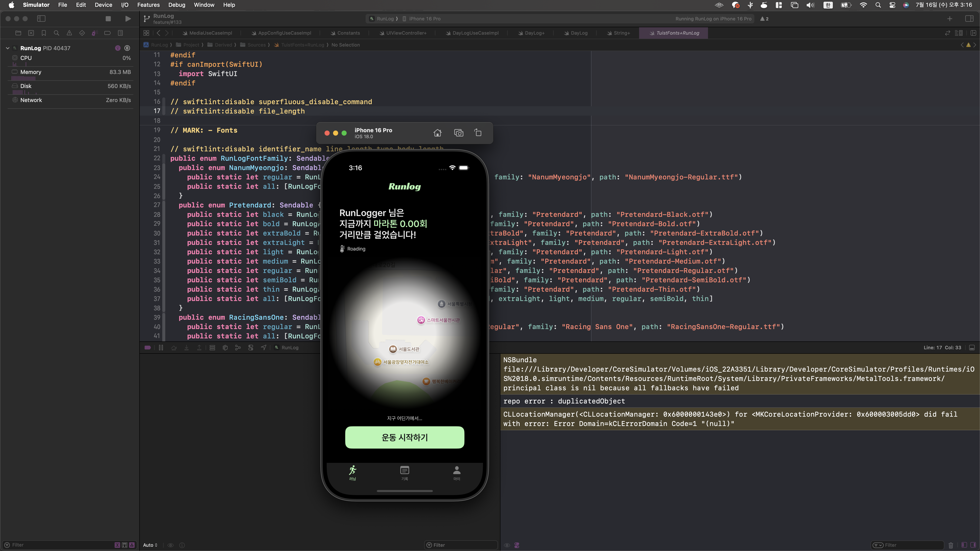The image size is (980, 551).
Task: Stop the running RunLog scheme
Action: tap(108, 19)
